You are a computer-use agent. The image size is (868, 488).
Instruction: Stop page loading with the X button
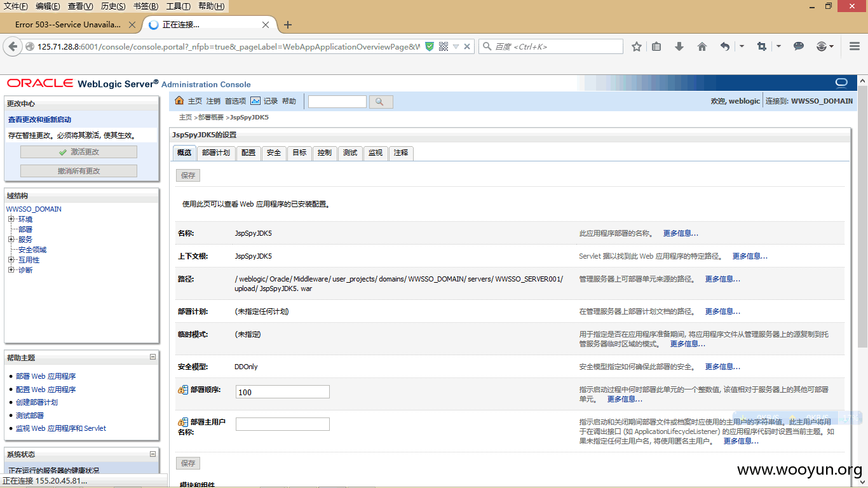[467, 46]
